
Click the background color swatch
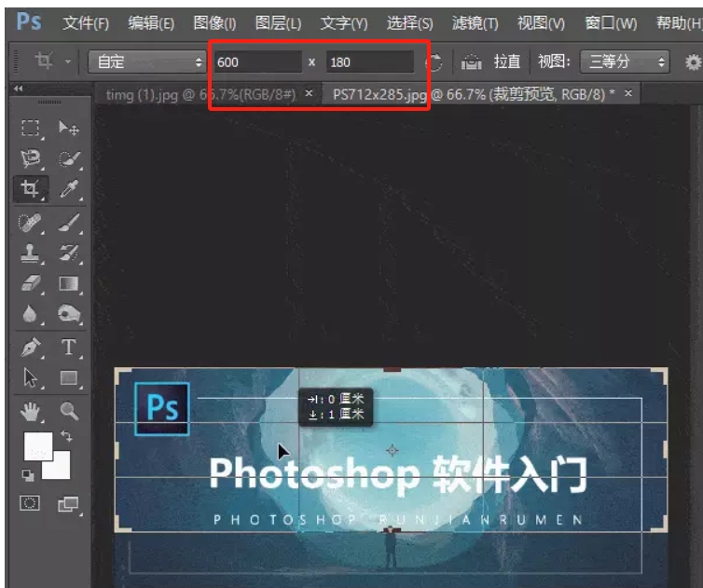point(61,470)
